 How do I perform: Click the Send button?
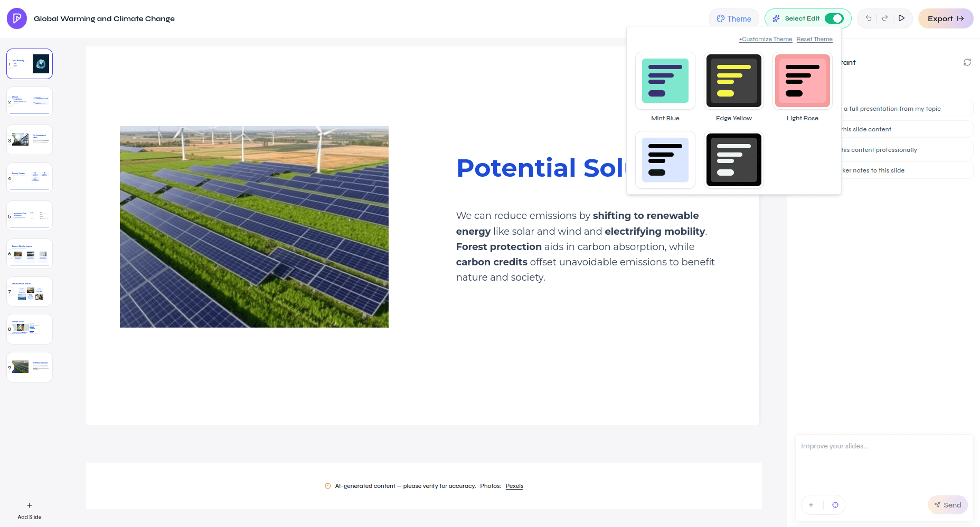pos(948,505)
